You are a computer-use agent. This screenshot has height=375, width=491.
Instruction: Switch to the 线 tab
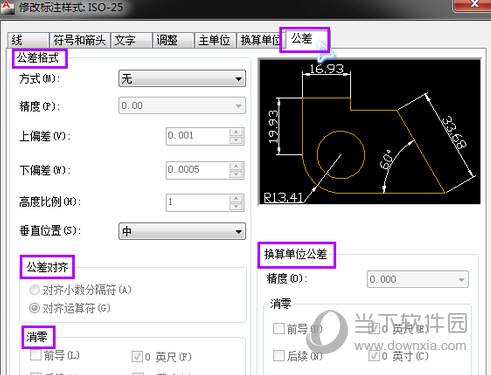(x=28, y=41)
